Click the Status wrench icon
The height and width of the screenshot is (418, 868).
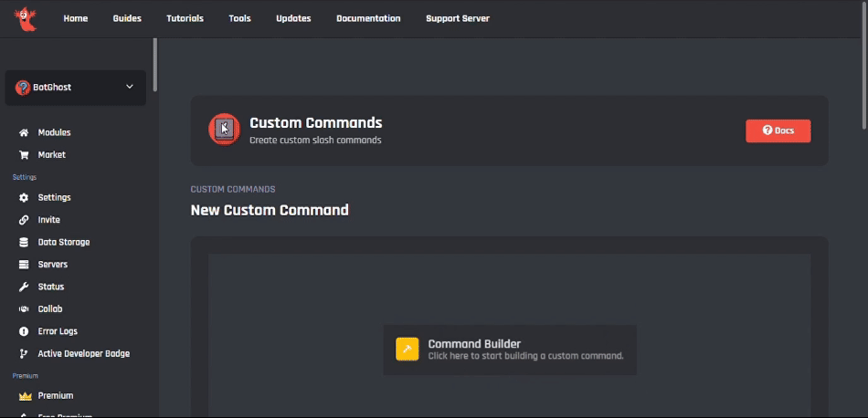[x=24, y=287]
